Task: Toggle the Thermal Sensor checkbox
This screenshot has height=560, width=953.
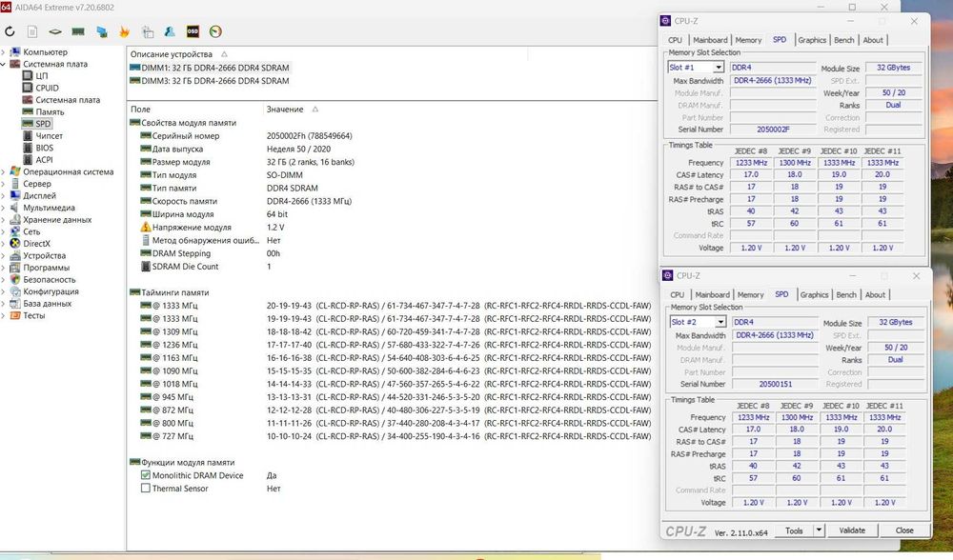Action: pyautogui.click(x=145, y=489)
